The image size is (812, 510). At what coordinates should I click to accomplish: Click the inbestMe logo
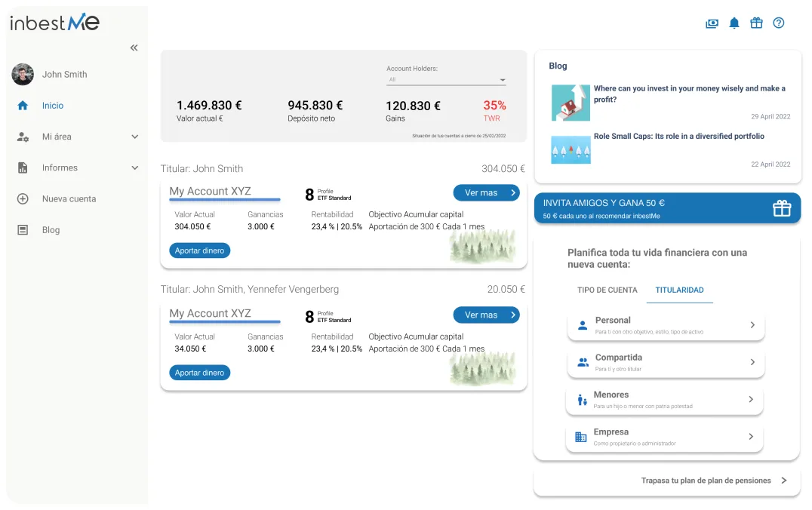click(x=54, y=23)
